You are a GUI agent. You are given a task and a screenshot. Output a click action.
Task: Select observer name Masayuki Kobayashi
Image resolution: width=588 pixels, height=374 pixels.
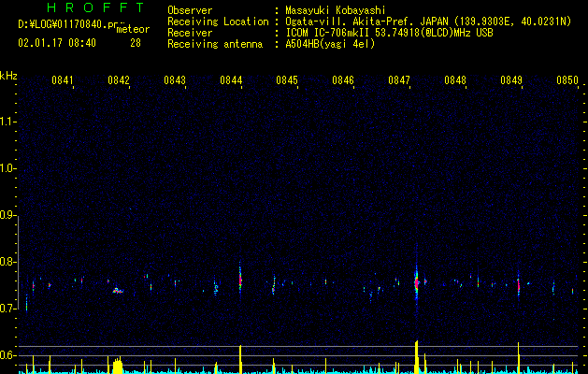[336, 10]
